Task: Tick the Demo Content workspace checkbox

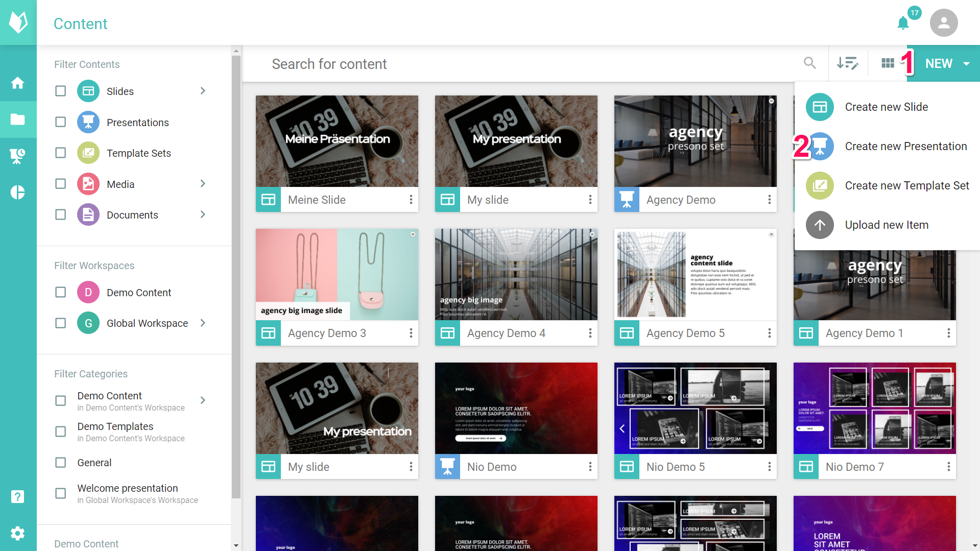Action: (61, 293)
